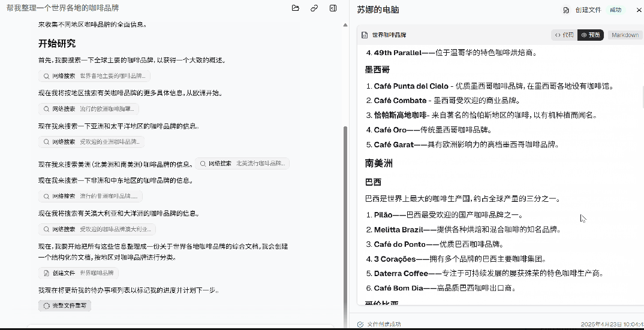
Task: Click file icon on 创建文件 chip
Action: coord(46,273)
